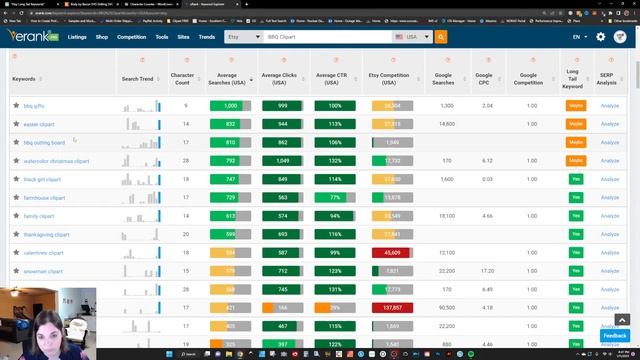Sort by Google Searches column arrows
Screen dimensions: 640x360
pyautogui.click(x=465, y=79)
